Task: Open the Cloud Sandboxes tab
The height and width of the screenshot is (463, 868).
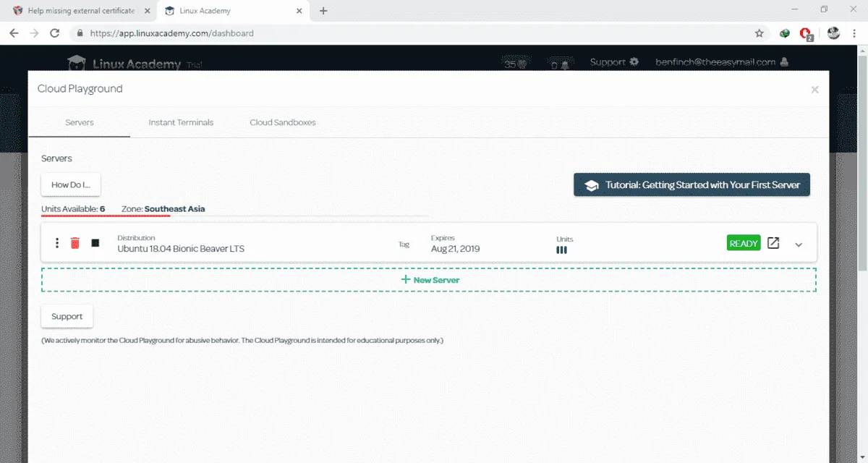Action: pyautogui.click(x=283, y=122)
